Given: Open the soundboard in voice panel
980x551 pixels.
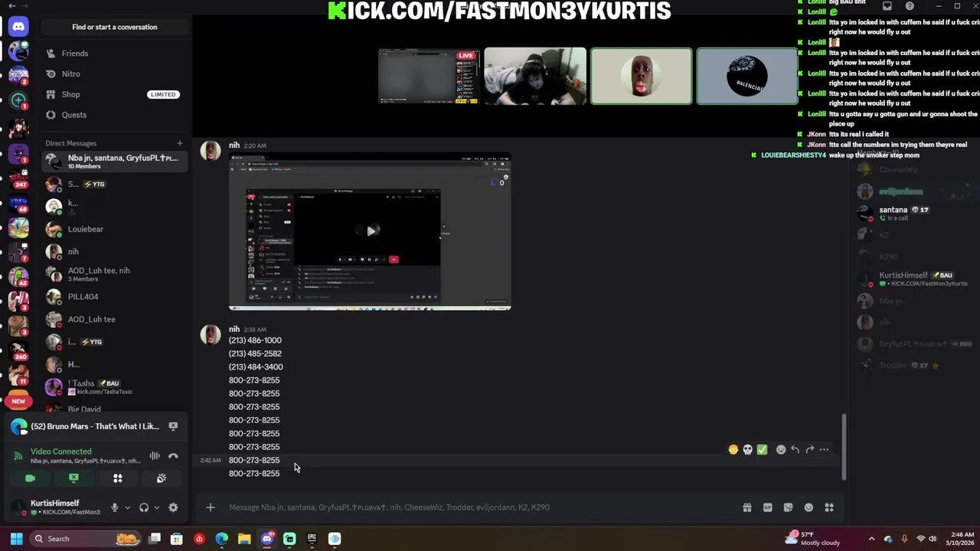Looking at the screenshot, I should click(162, 478).
